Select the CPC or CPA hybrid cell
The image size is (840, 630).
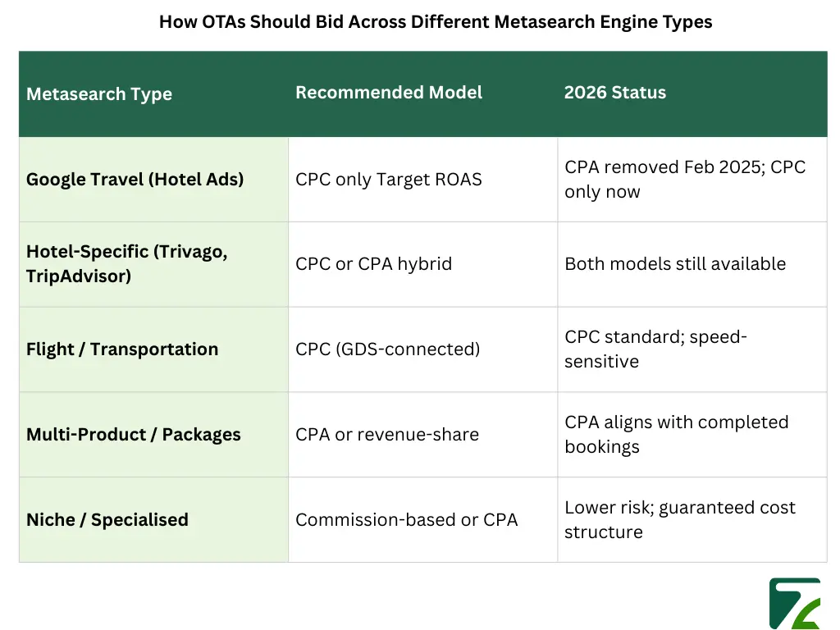pyautogui.click(x=374, y=264)
